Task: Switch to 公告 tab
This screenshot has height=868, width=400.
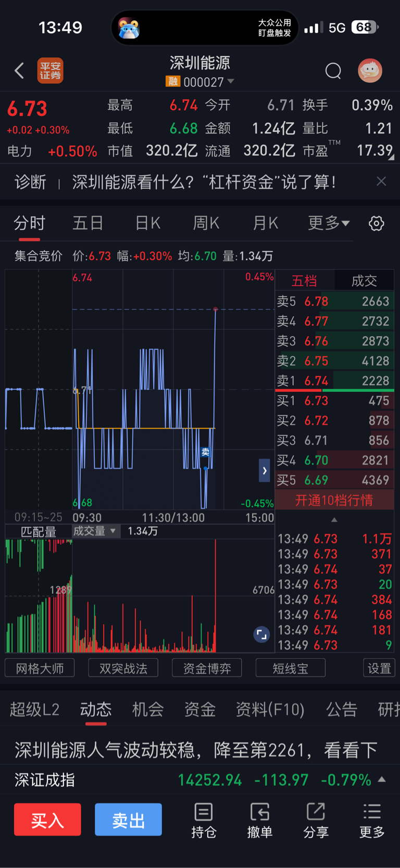Action: (342, 710)
